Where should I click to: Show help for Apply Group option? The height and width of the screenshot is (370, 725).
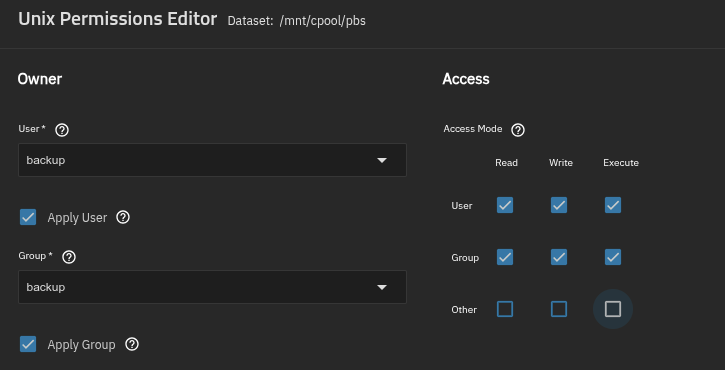click(x=132, y=344)
